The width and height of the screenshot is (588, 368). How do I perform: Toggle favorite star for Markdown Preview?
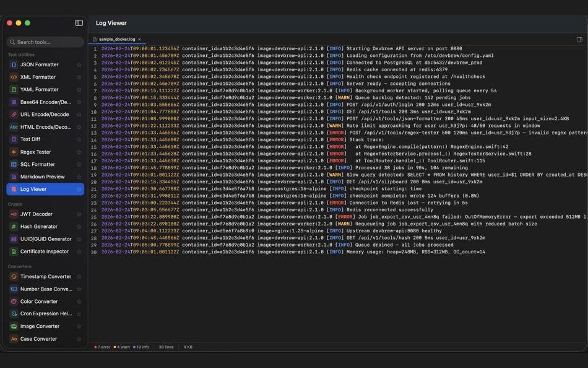click(79, 177)
